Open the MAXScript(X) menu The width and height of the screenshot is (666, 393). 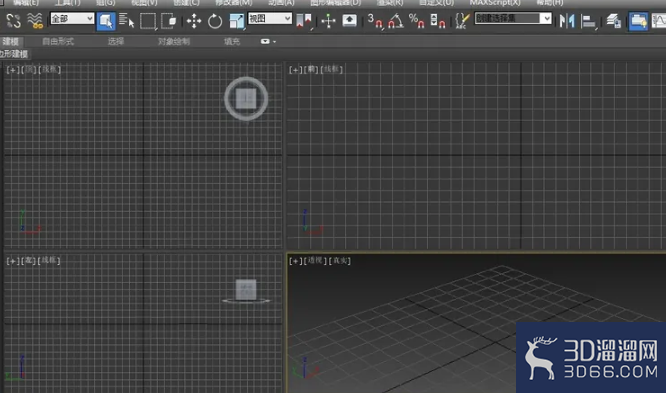click(x=495, y=3)
